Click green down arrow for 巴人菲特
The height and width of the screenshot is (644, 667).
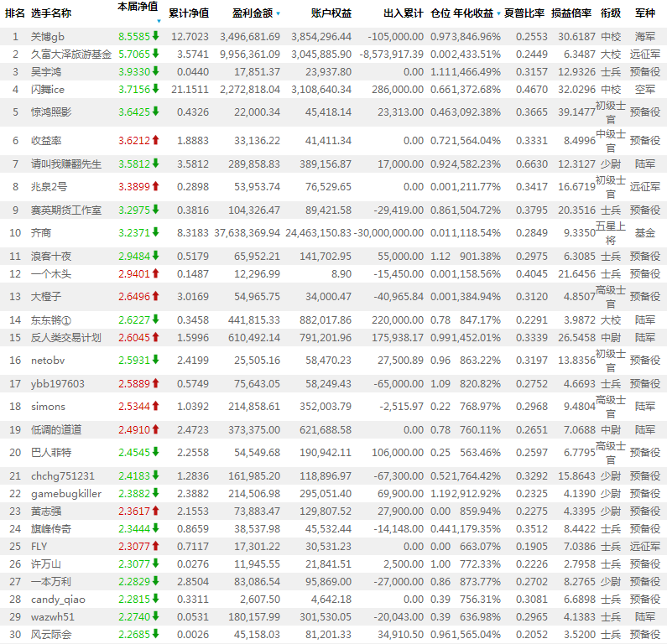pyautogui.click(x=156, y=452)
